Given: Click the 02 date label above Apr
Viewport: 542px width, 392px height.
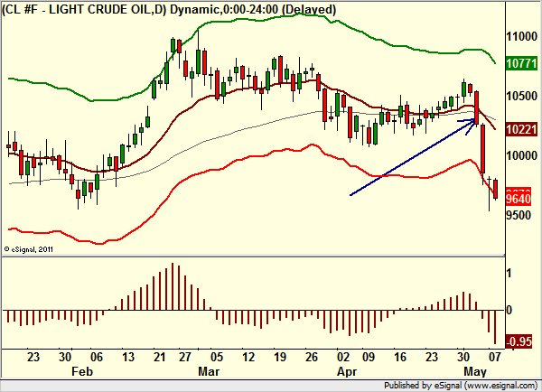Looking at the screenshot, I should (343, 357).
